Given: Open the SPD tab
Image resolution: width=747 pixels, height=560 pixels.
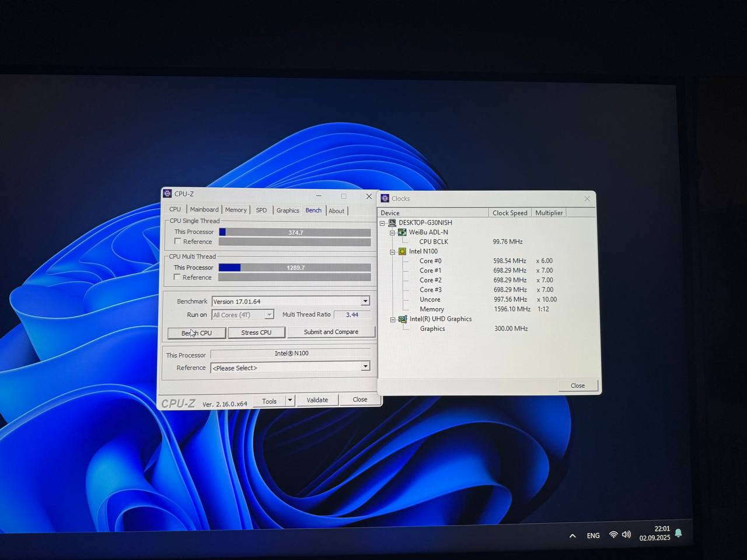Looking at the screenshot, I should point(261,210).
